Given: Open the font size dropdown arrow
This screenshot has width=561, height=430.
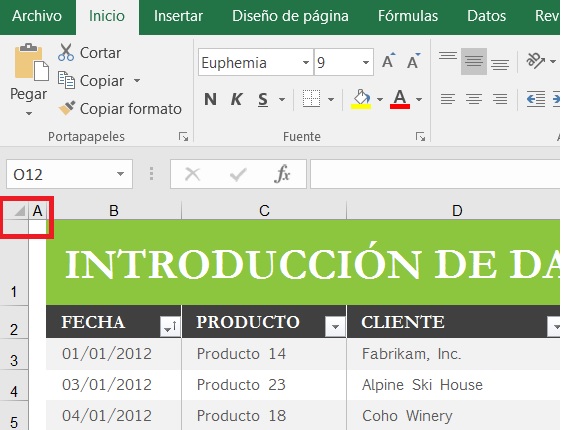Looking at the screenshot, I should coord(366,63).
